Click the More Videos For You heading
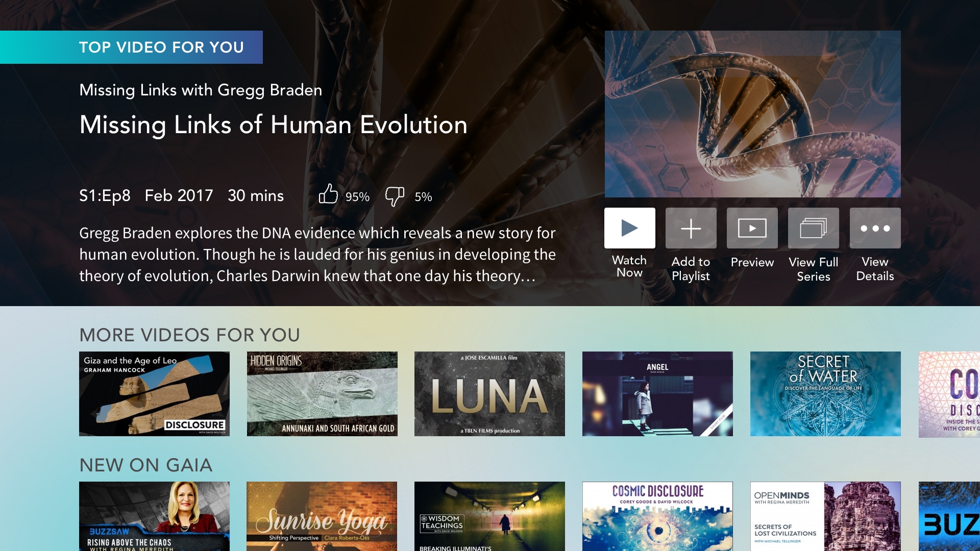This screenshot has width=980, height=551. pyautogui.click(x=189, y=335)
